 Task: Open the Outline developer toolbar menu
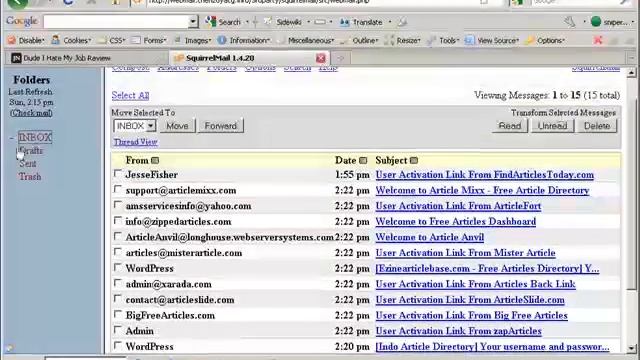click(x=360, y=40)
